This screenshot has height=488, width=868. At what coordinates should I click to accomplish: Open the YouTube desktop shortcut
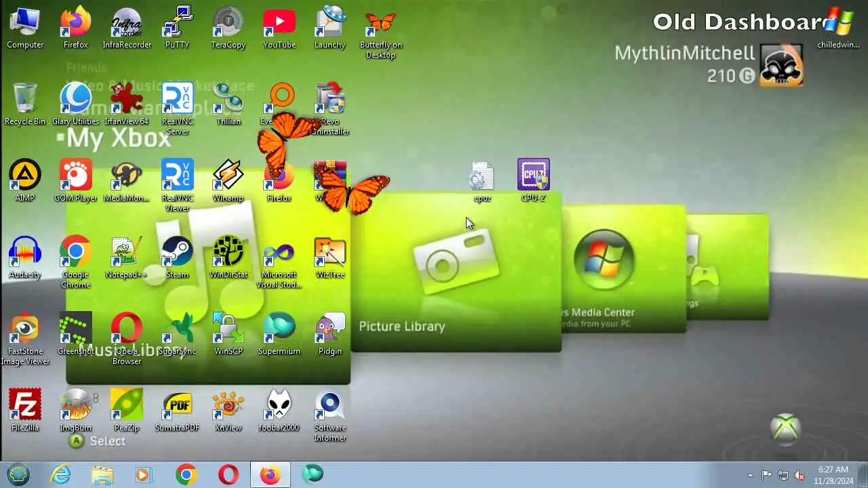coord(279,28)
